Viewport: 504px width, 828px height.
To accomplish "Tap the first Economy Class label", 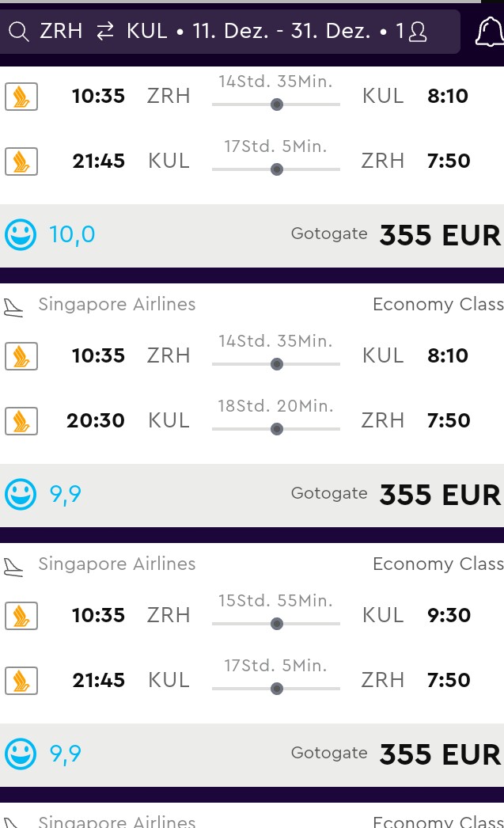I will click(438, 305).
